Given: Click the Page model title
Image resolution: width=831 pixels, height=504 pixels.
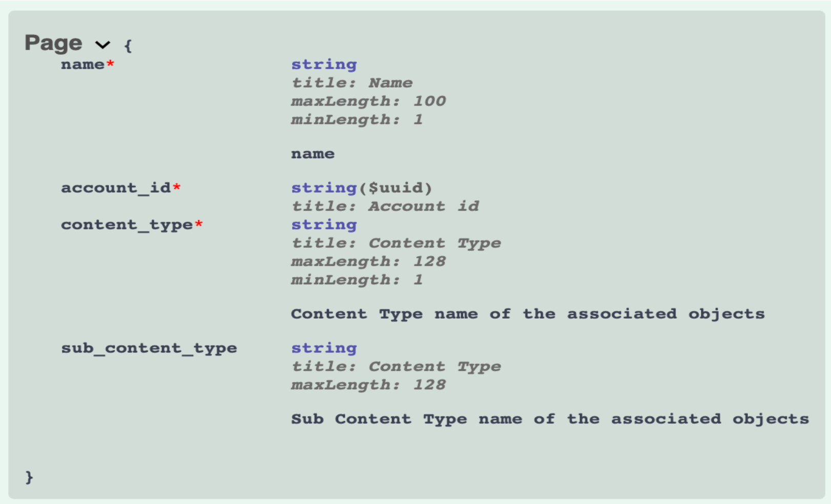Looking at the screenshot, I should (53, 43).
